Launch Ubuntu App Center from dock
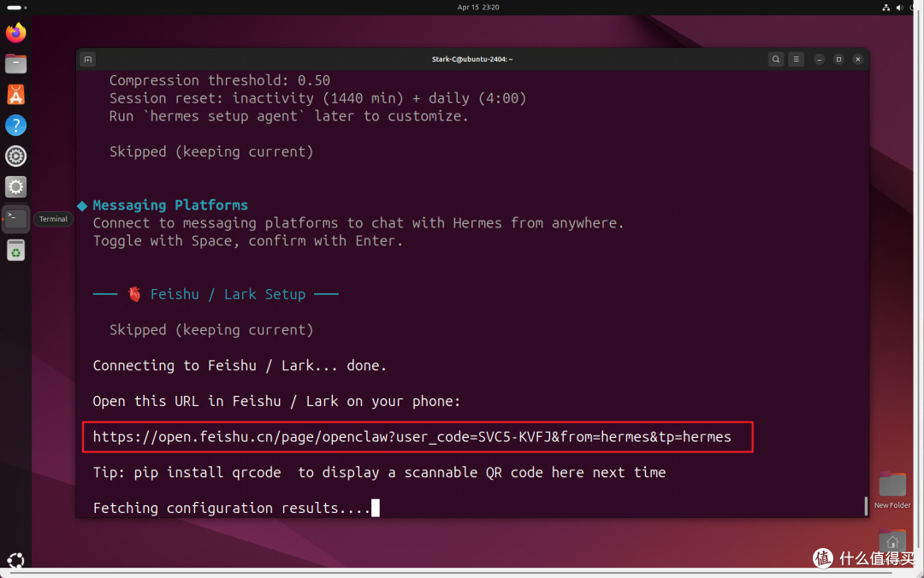The height and width of the screenshot is (578, 924). pos(16,94)
